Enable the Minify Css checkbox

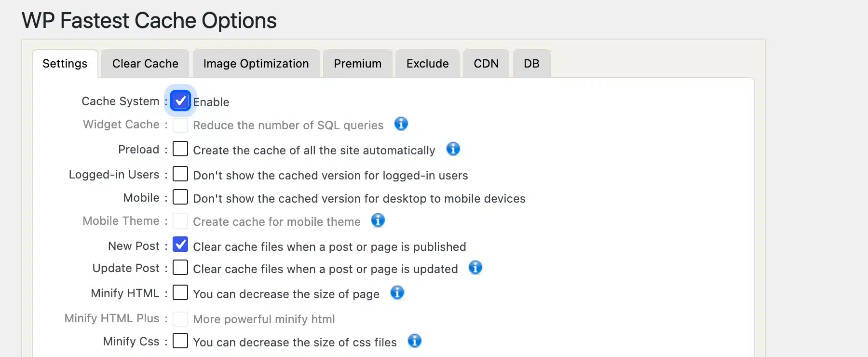point(180,341)
